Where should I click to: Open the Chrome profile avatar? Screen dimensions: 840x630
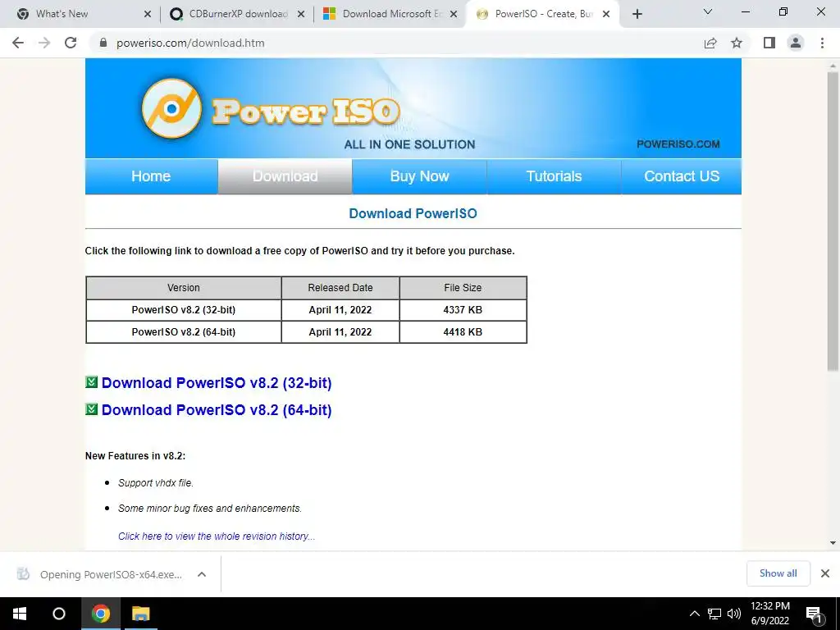coord(796,43)
